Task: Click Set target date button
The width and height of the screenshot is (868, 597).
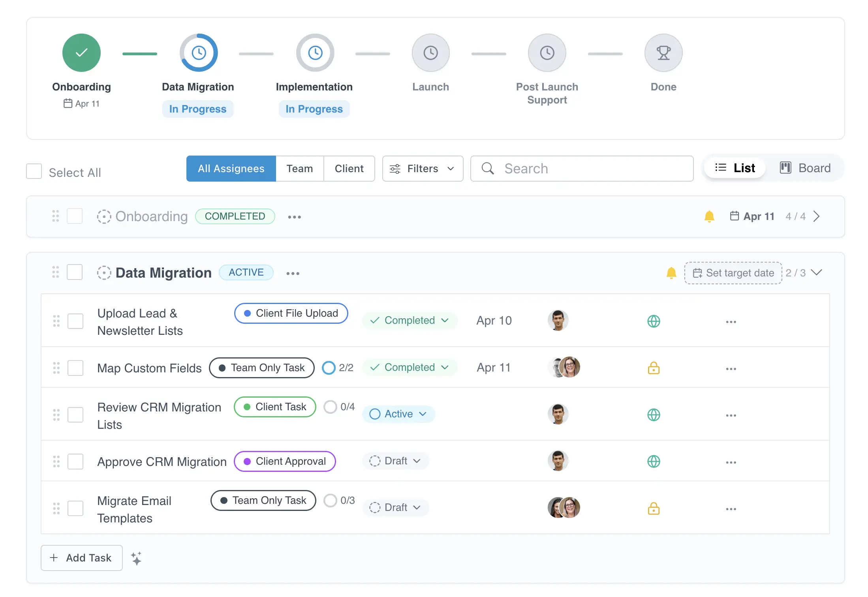Action: pyautogui.click(x=733, y=273)
